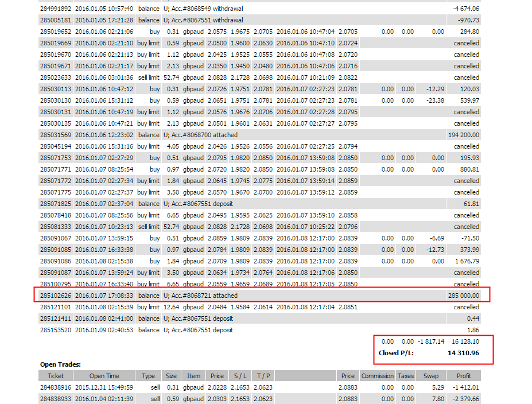Click the Profit column header
Viewport: 532px width, 404px height.
[x=464, y=376]
